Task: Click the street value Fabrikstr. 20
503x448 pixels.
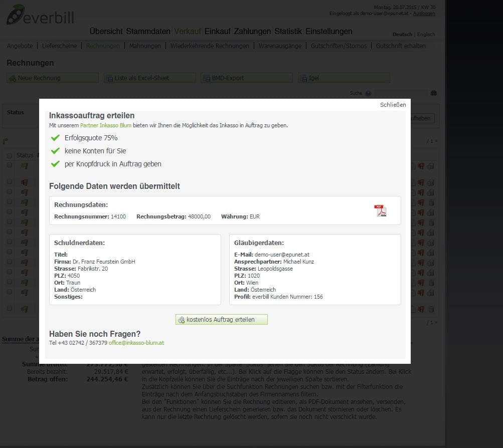Action: pyautogui.click(x=93, y=269)
